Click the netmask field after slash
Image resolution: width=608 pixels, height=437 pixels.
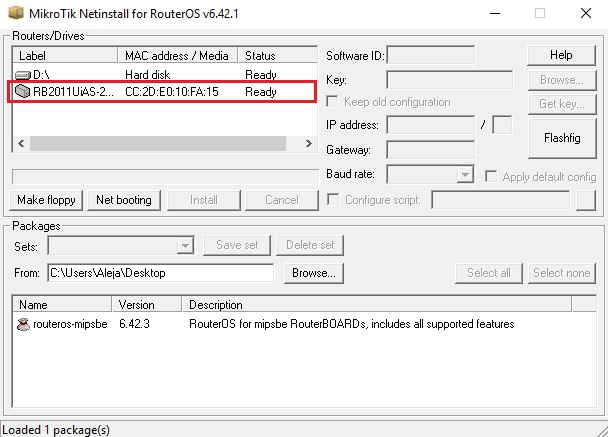coord(502,125)
